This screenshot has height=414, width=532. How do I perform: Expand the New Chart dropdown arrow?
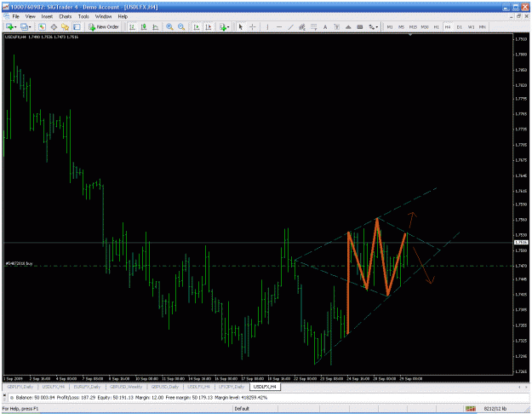tap(15, 27)
